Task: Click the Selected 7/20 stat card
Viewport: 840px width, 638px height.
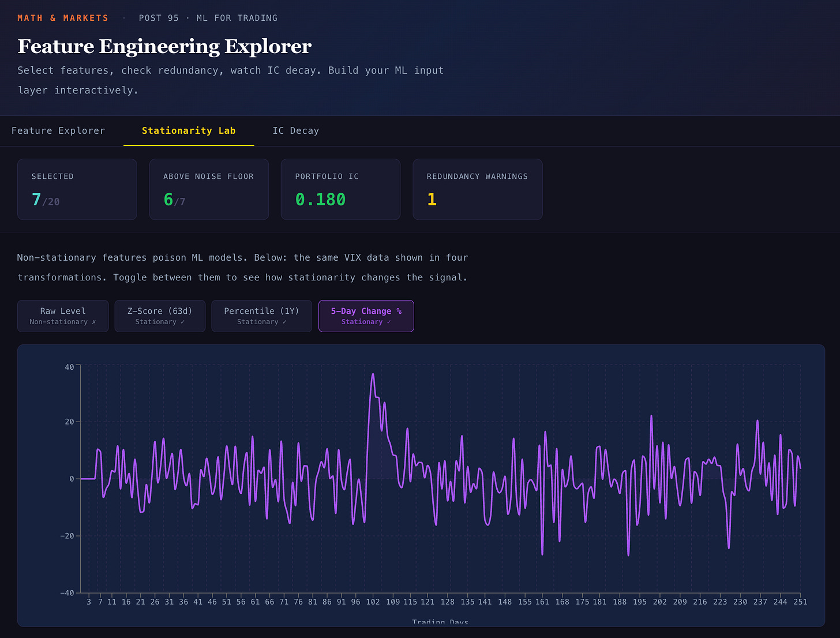Action: click(77, 189)
